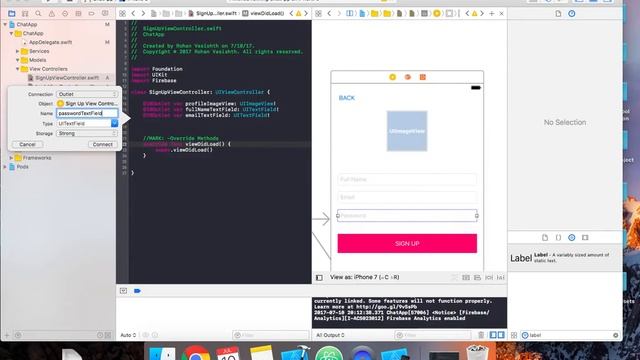The height and width of the screenshot is (360, 640).
Task: Open the All Output console dropdown
Action: (330, 335)
